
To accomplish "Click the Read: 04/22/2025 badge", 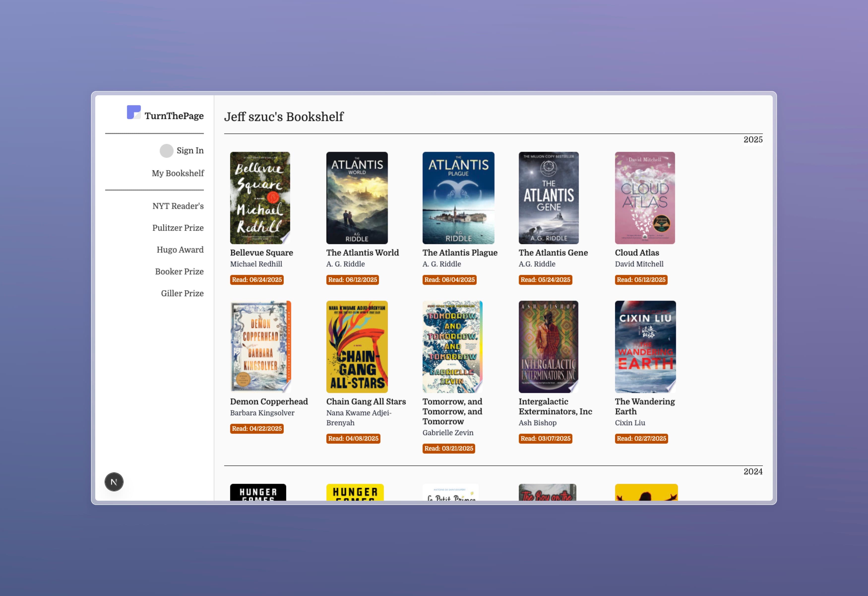I will 257,429.
